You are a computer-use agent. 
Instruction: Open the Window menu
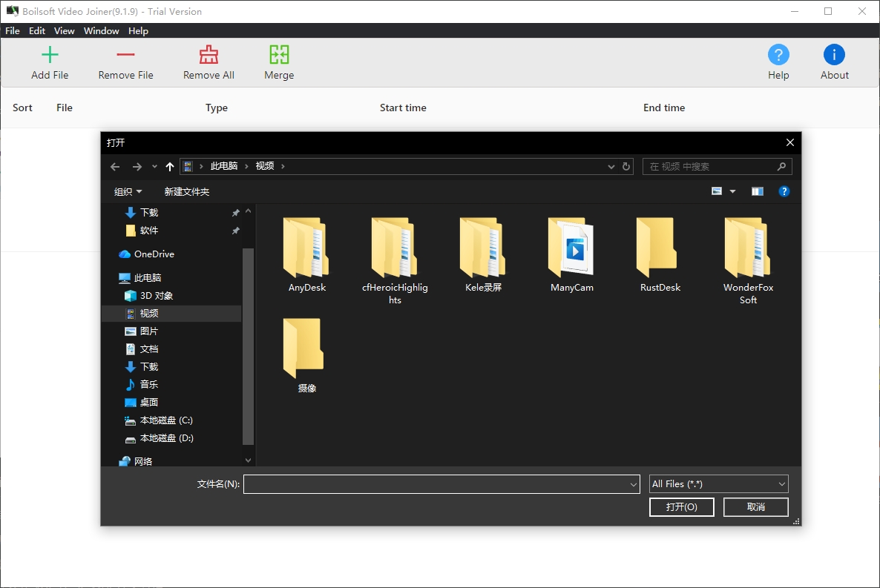[101, 31]
